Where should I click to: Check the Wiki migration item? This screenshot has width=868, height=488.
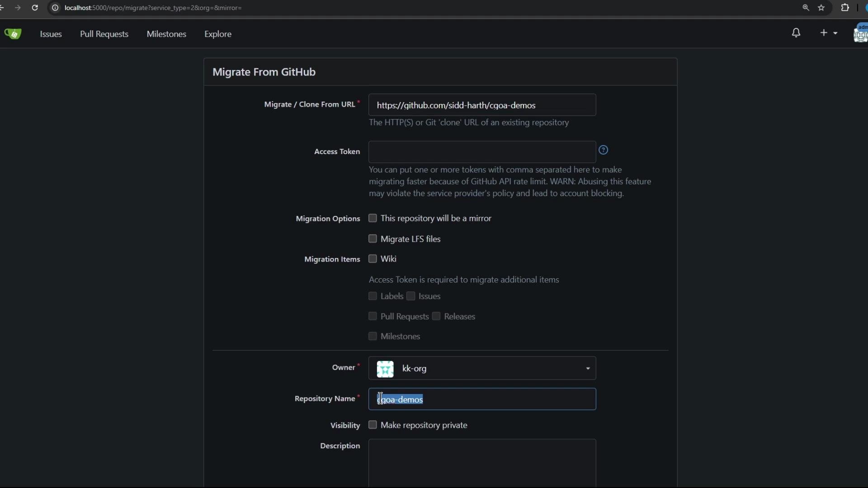(x=373, y=259)
